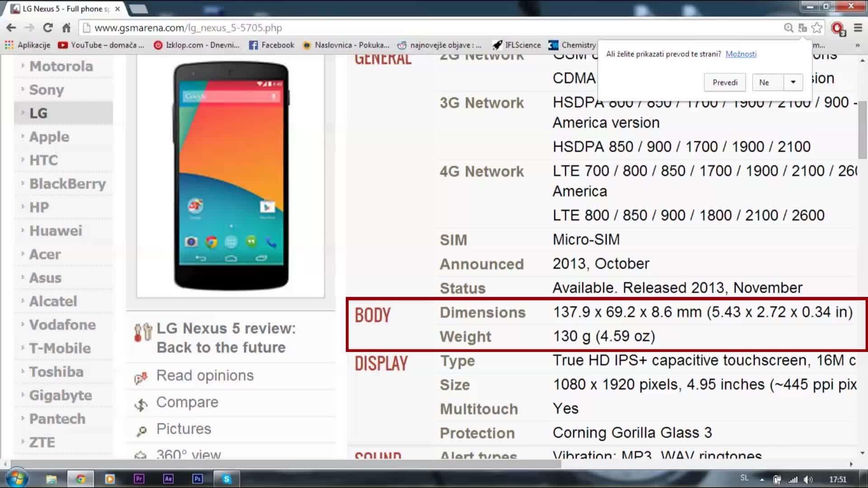Open the LG Nexus 5 review link
Image resolution: width=868 pixels, height=488 pixels.
[226, 338]
